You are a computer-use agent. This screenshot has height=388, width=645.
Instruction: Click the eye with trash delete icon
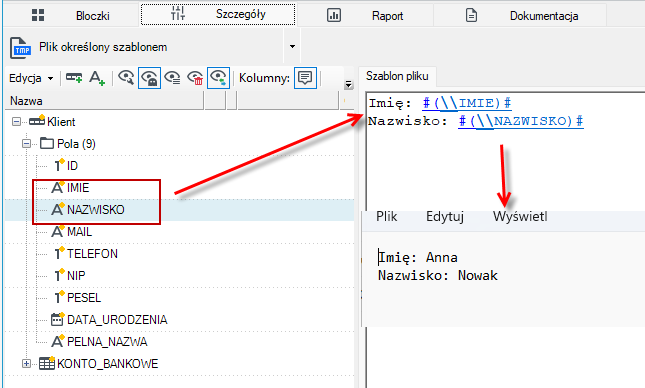(x=195, y=78)
